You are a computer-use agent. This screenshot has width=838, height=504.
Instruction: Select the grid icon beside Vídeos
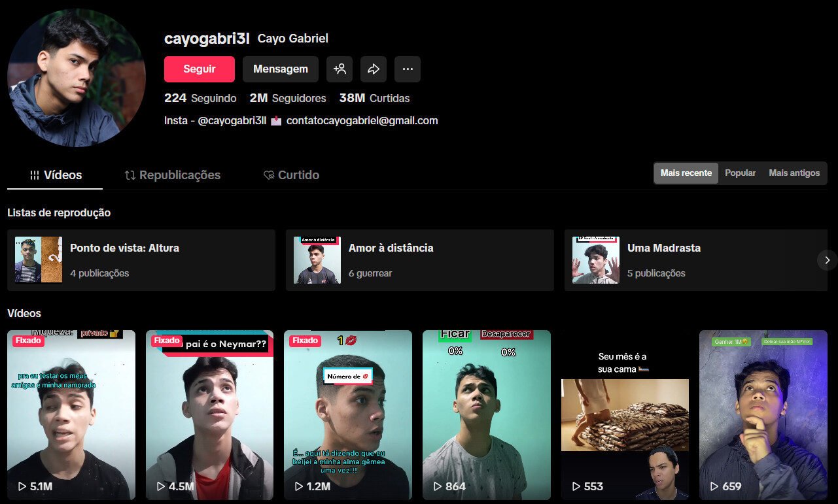(33, 175)
